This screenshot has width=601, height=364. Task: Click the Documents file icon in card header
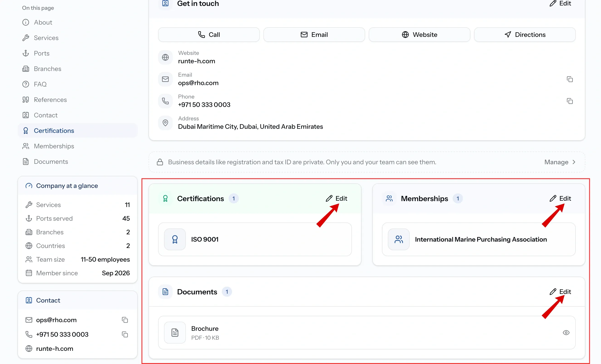pyautogui.click(x=165, y=292)
